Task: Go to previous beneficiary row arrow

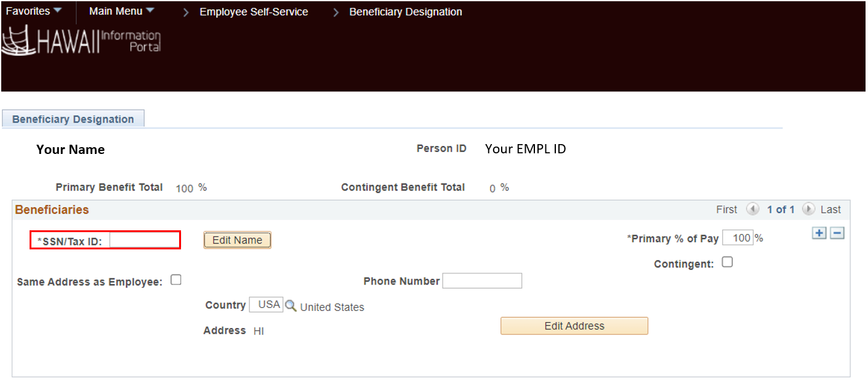Action: click(x=752, y=209)
